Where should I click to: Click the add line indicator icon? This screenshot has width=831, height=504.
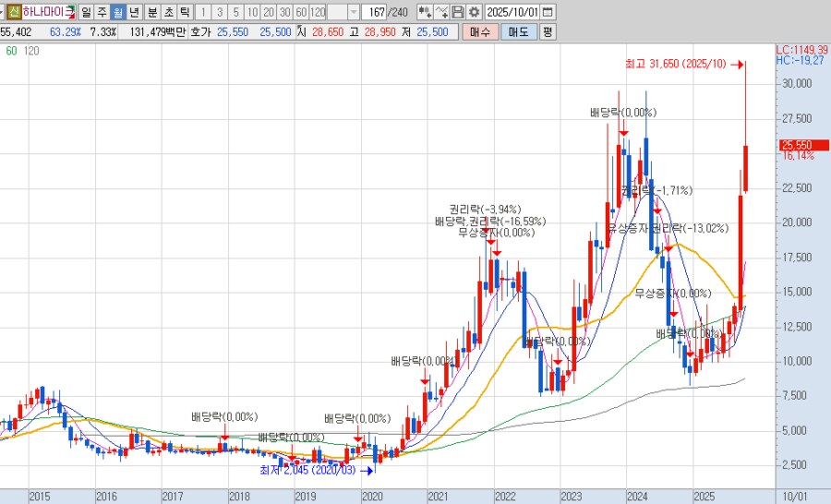[441, 12]
